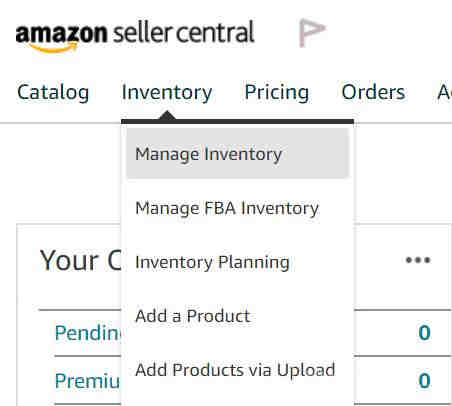
Task: Click the Amazon Seller Central logo
Action: click(x=135, y=35)
